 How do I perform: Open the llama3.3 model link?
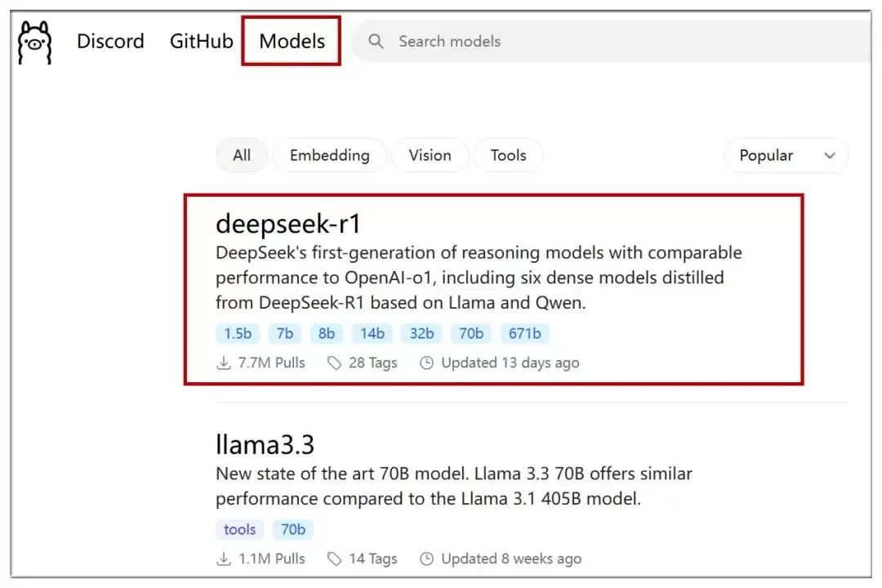[x=265, y=445]
